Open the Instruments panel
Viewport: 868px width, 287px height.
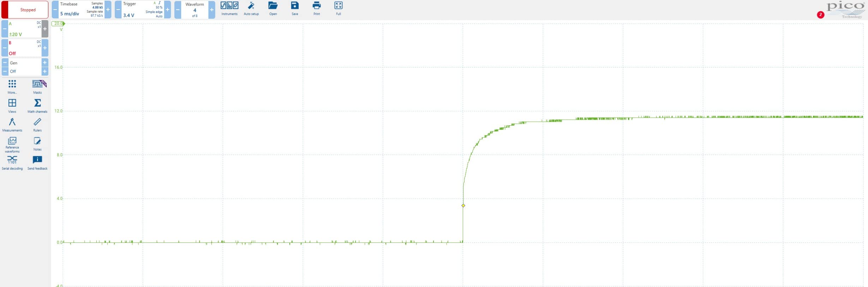click(x=229, y=9)
